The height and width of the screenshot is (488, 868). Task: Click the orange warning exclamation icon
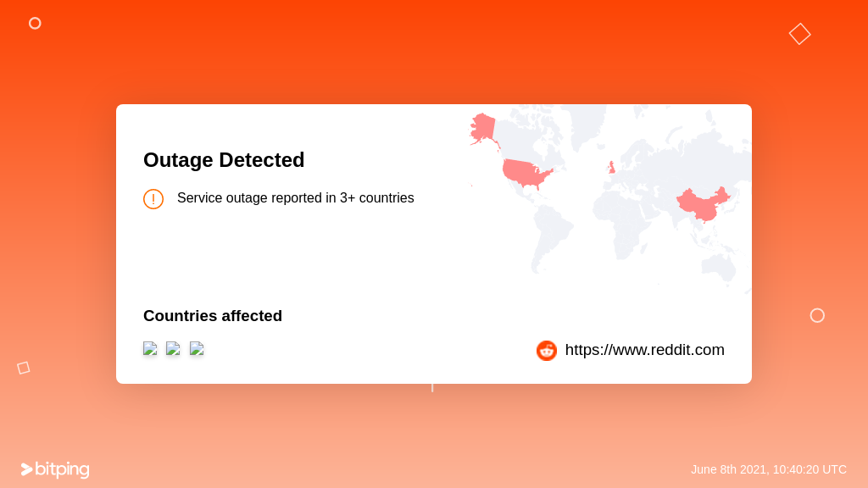coord(153,199)
